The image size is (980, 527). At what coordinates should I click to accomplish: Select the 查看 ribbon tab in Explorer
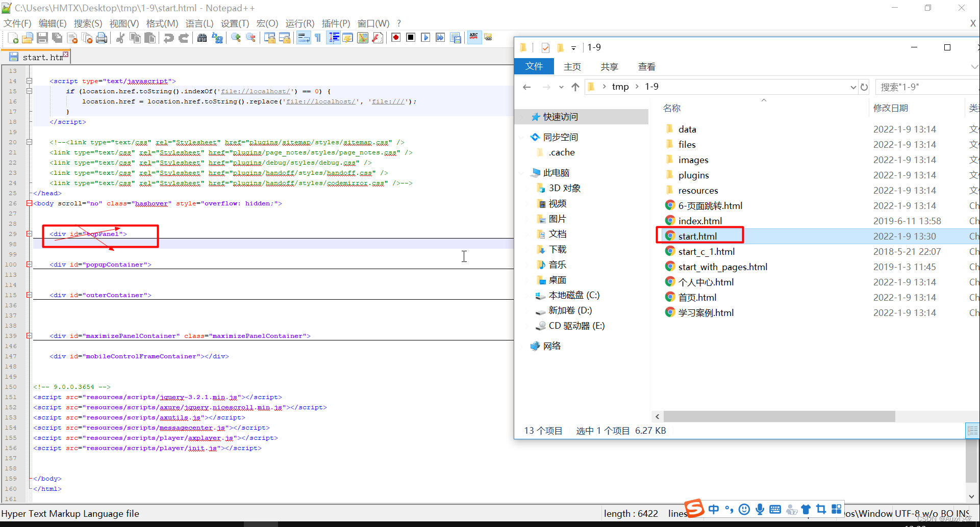tap(647, 67)
